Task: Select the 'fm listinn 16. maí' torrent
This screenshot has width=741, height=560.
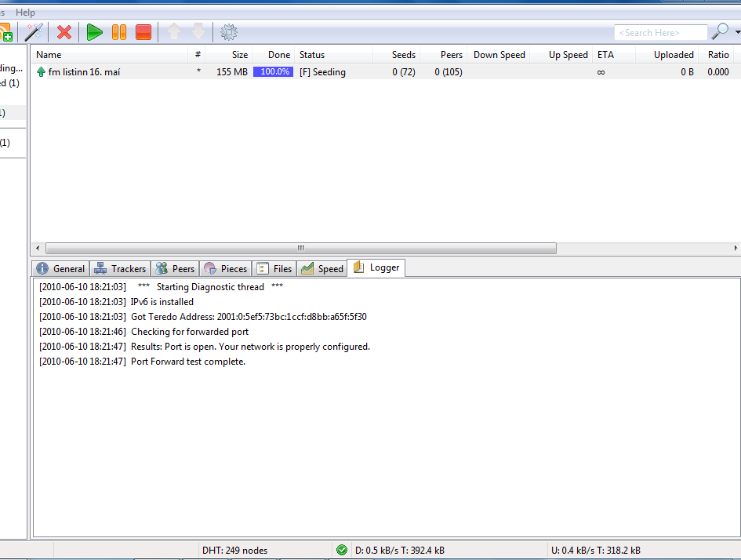Action: [85, 72]
